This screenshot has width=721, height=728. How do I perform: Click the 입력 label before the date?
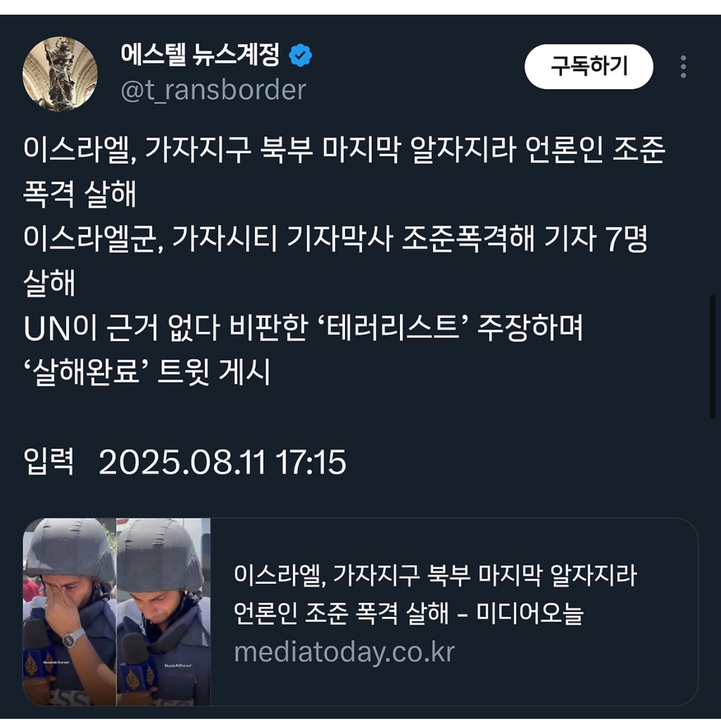49,462
